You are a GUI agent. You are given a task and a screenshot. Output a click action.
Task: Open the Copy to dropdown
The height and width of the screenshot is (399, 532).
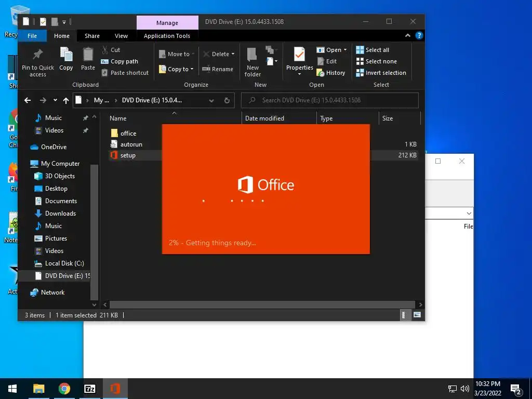(x=177, y=69)
